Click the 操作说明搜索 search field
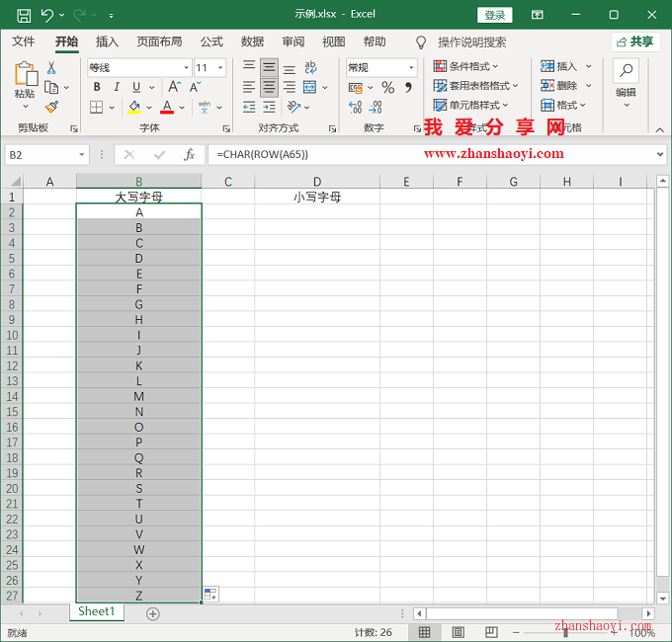The width and height of the screenshot is (672, 642). [x=471, y=41]
